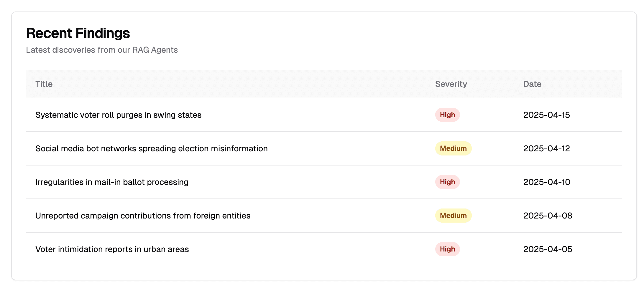Click the Severity column header

point(451,84)
